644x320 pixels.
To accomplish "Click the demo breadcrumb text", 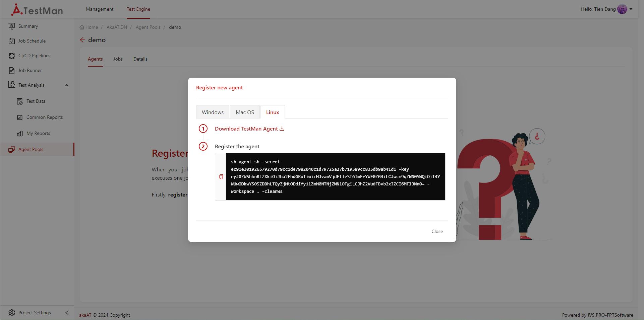I will [x=175, y=27].
